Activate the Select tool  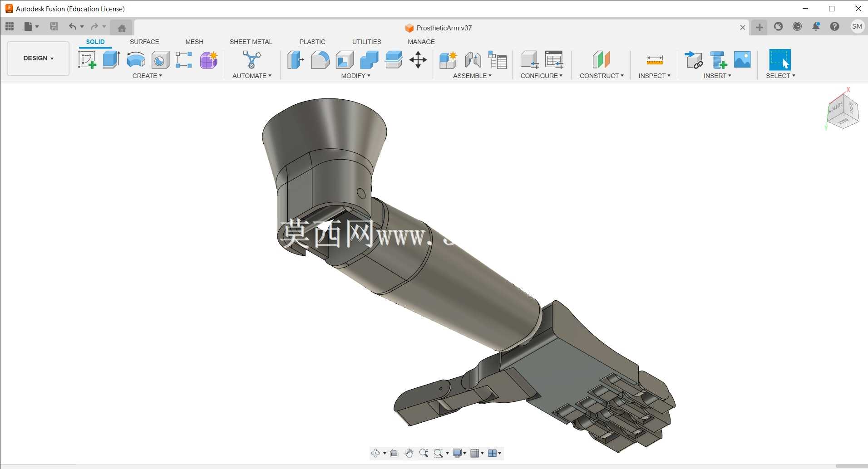click(x=780, y=59)
